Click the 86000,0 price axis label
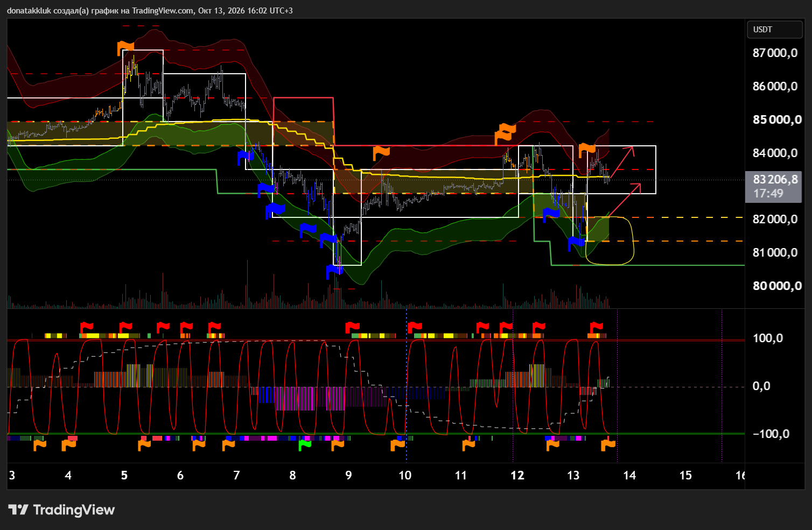This screenshot has width=812, height=530. tap(775, 86)
